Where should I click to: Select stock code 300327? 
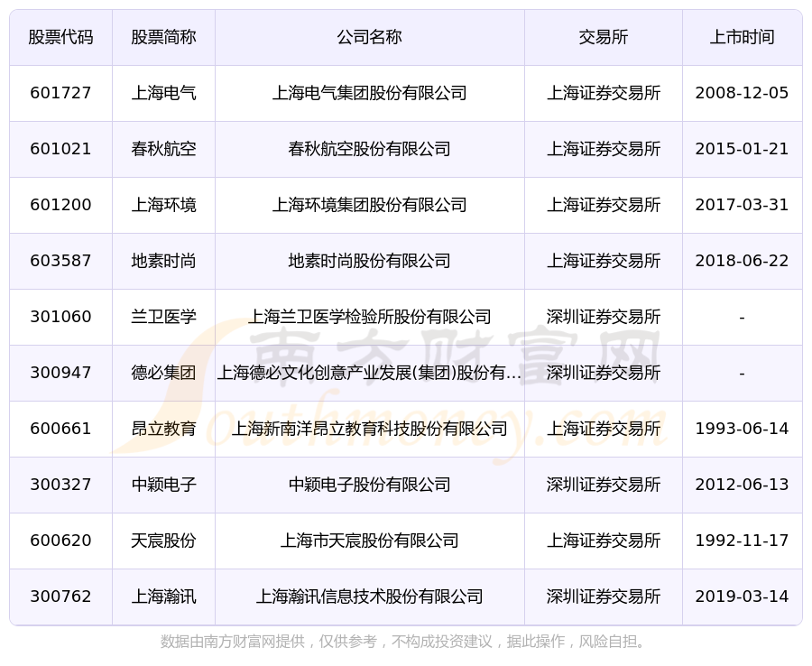60,485
